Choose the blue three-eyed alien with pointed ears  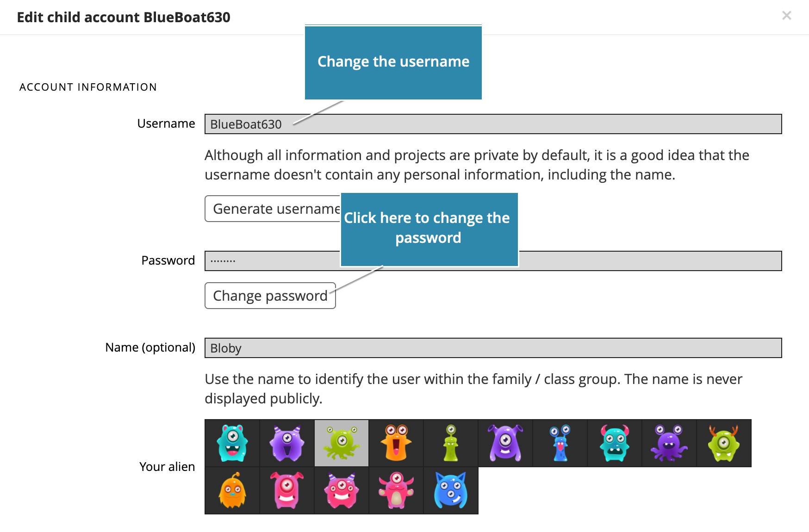click(x=451, y=490)
